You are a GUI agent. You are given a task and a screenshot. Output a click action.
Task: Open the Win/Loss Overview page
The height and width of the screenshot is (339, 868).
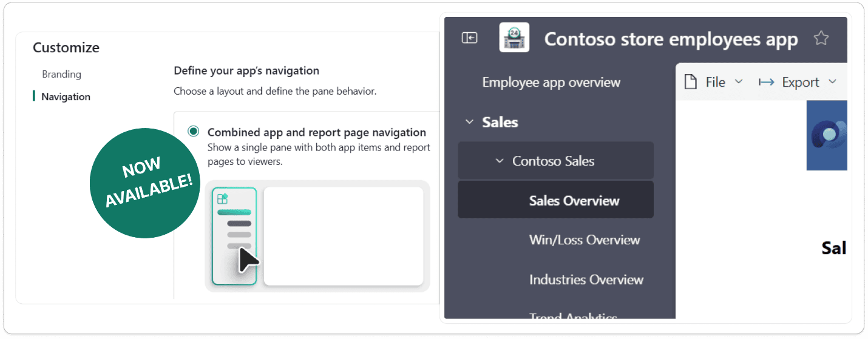coord(584,240)
